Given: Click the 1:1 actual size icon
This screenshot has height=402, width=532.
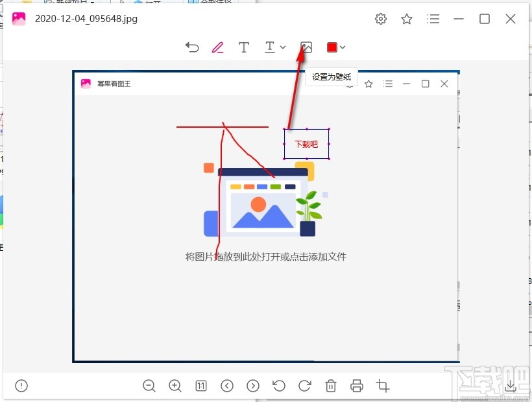Looking at the screenshot, I should [201, 386].
